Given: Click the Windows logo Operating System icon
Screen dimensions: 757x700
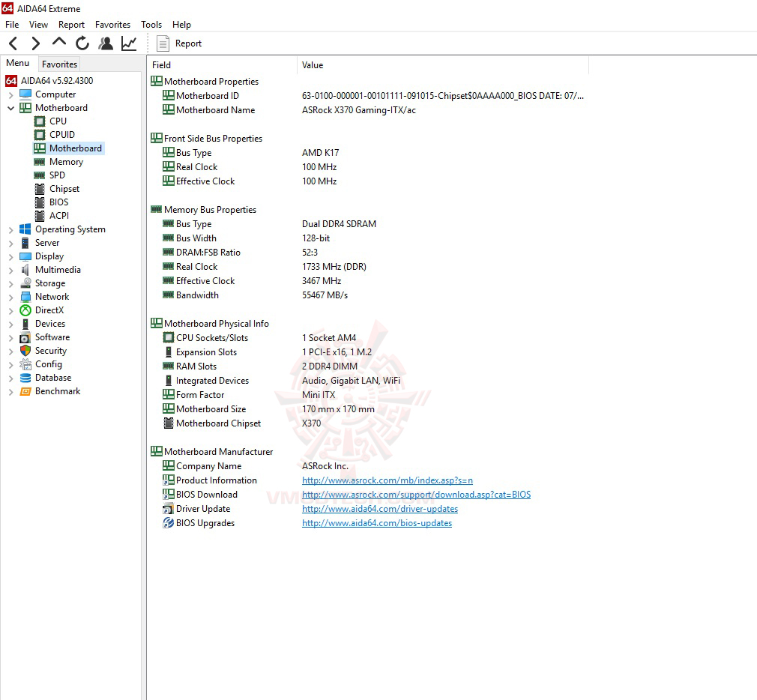Looking at the screenshot, I should point(25,229).
